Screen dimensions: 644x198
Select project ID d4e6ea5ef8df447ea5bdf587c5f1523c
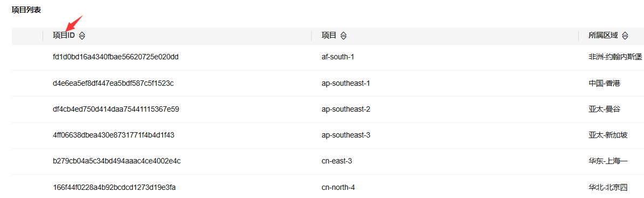pyautogui.click(x=113, y=83)
